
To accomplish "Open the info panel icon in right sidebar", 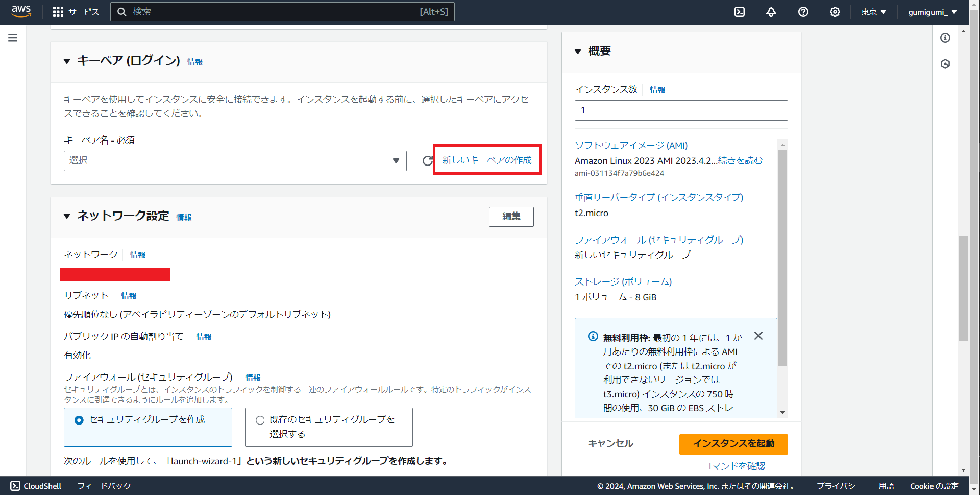I will (946, 38).
